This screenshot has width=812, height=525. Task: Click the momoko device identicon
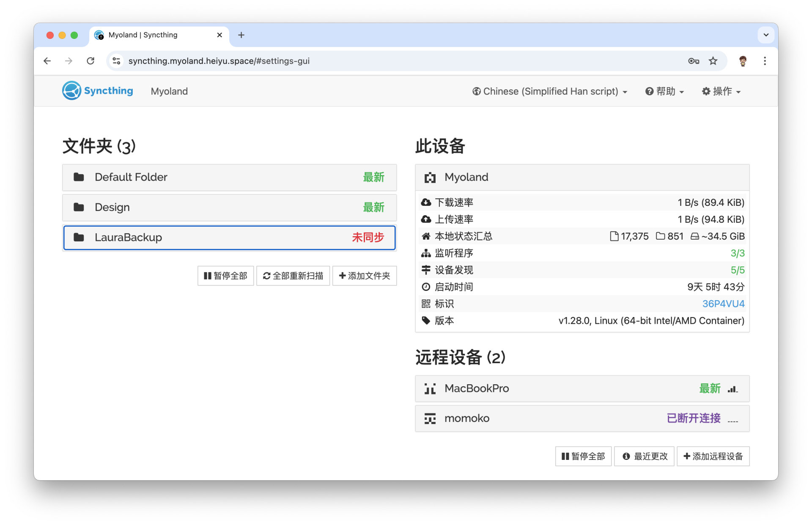[430, 418]
